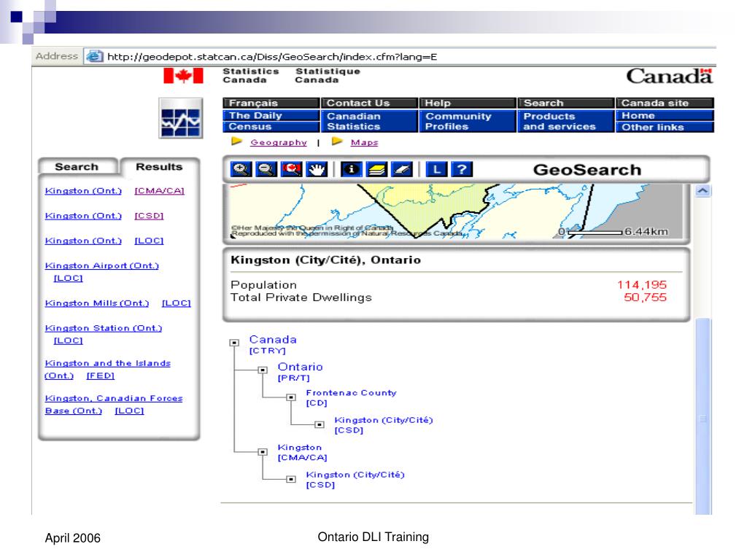Open the Home menu item
Screen dimensions: 747x560
click(665, 116)
